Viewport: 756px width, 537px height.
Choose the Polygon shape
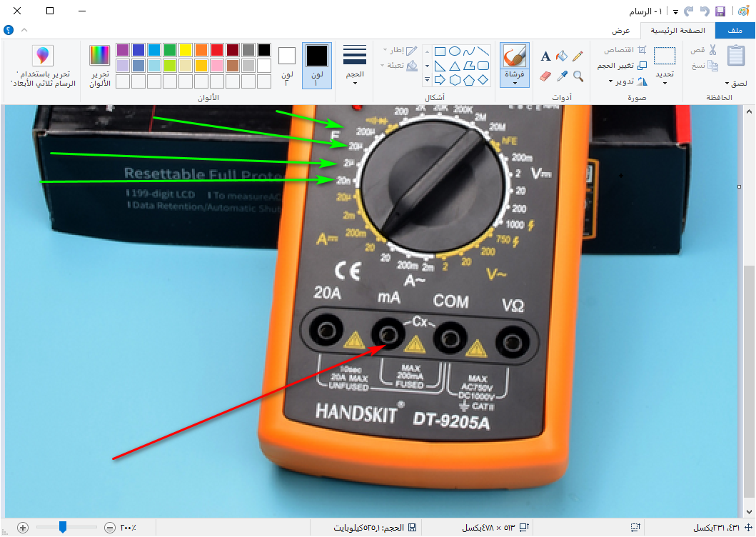click(x=468, y=66)
